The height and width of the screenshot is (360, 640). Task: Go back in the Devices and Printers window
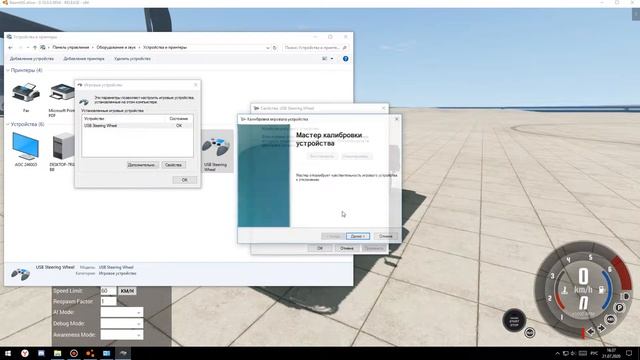tap(11, 48)
